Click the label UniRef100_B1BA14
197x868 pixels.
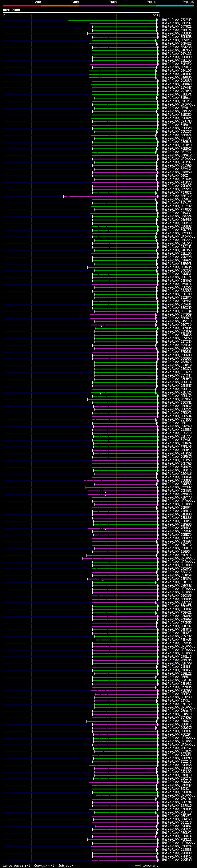coord(176,98)
